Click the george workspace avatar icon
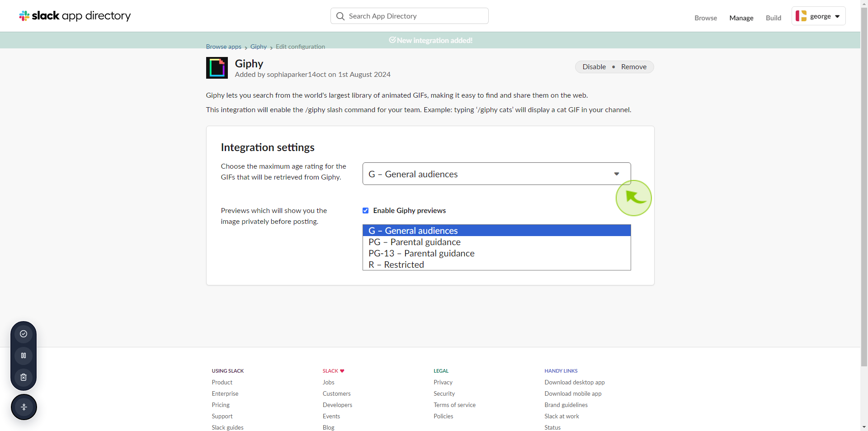 point(801,16)
